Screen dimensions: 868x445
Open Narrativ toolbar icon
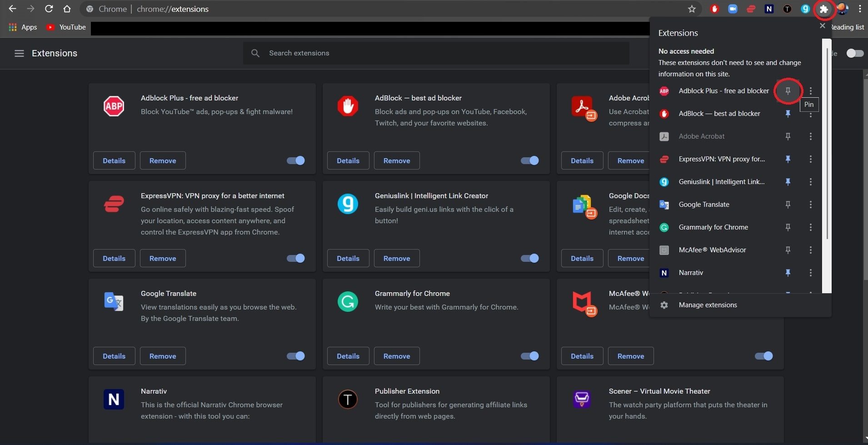[769, 9]
